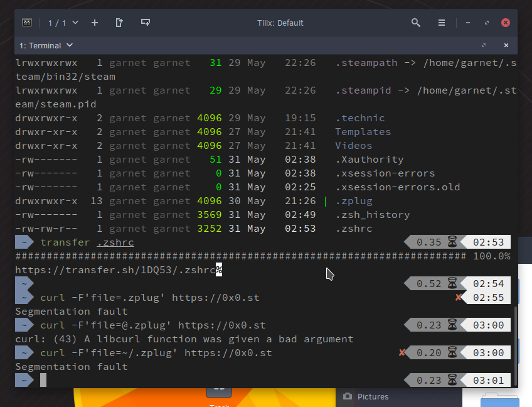
Task: Open Pictures in the file manager behind
Action: click(x=373, y=396)
